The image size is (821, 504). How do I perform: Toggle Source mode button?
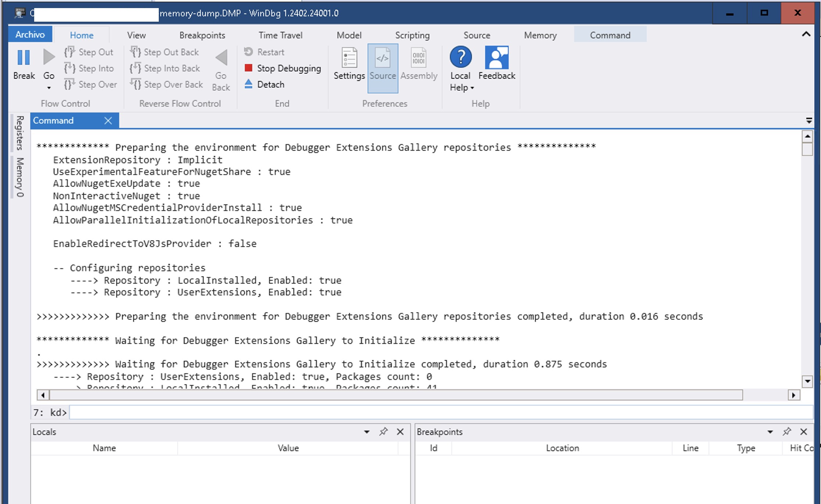(383, 68)
